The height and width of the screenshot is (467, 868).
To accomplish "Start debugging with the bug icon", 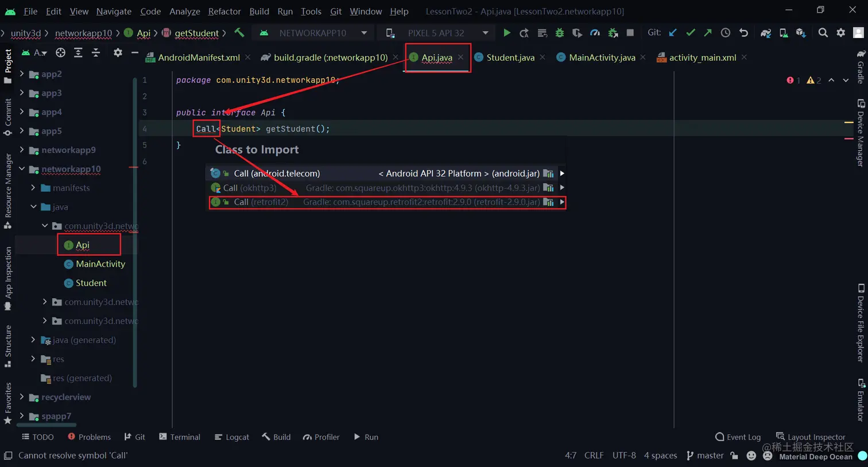I will pos(560,33).
